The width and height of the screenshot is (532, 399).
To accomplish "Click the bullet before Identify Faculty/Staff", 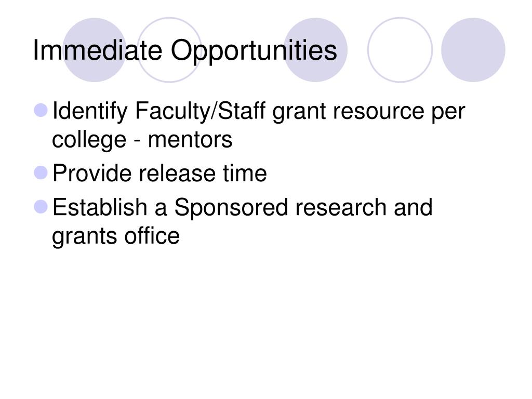I will click(x=41, y=110).
